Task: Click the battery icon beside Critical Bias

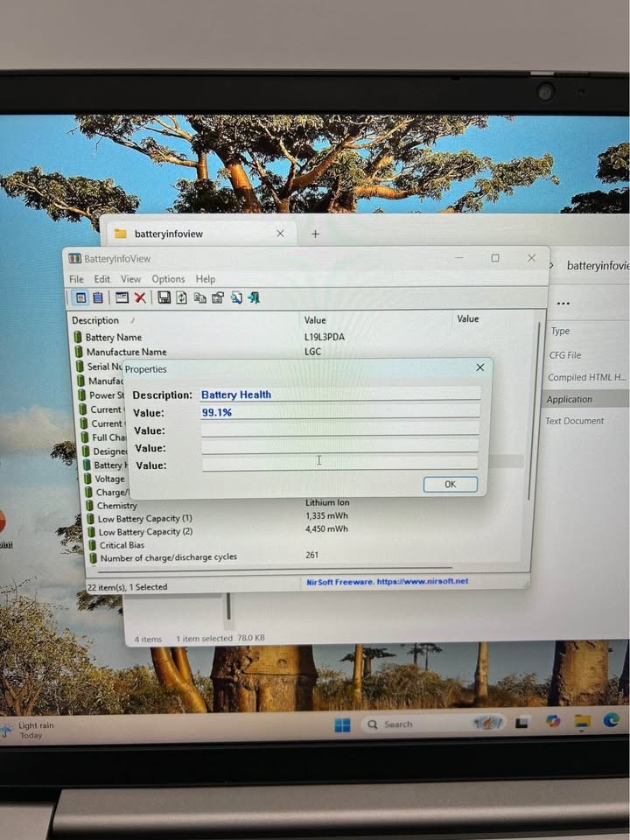Action: click(x=92, y=545)
